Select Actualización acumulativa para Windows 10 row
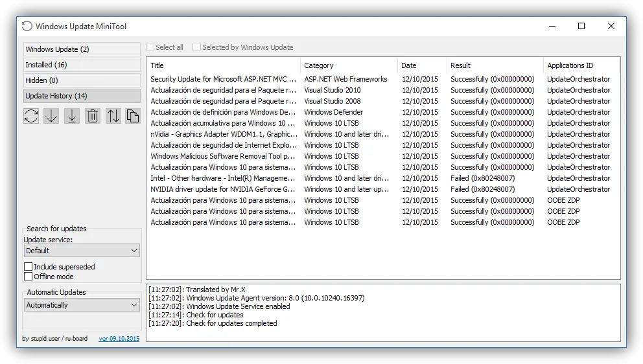The width and height of the screenshot is (643, 364). click(382, 123)
